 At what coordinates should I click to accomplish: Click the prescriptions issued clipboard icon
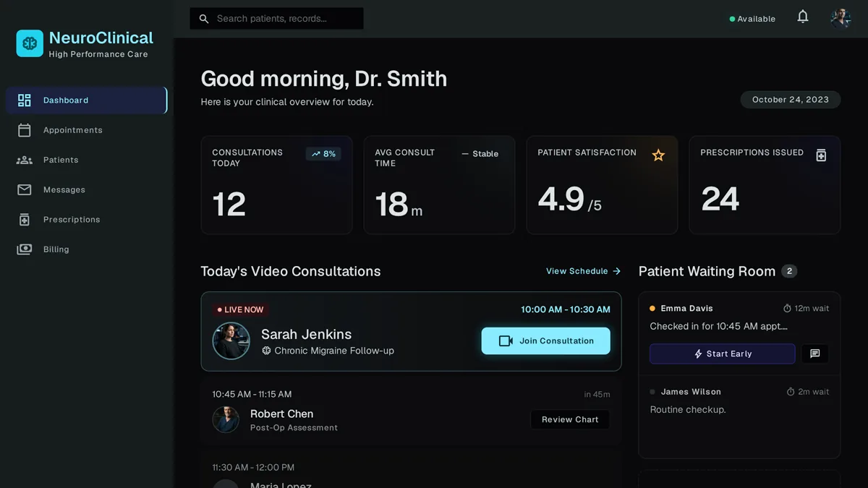821,155
